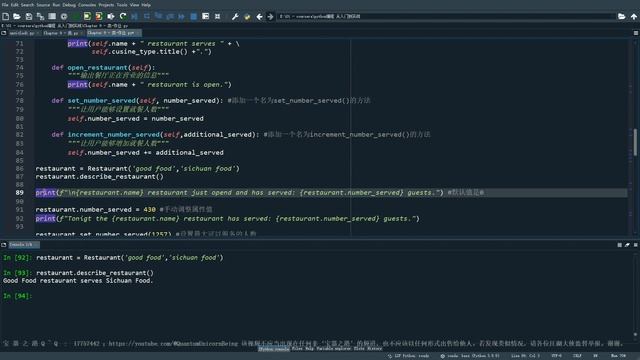Viewport: 640px width, 360px height.
Task: Click the UTF-8 encoding status
Action: pos(557,356)
